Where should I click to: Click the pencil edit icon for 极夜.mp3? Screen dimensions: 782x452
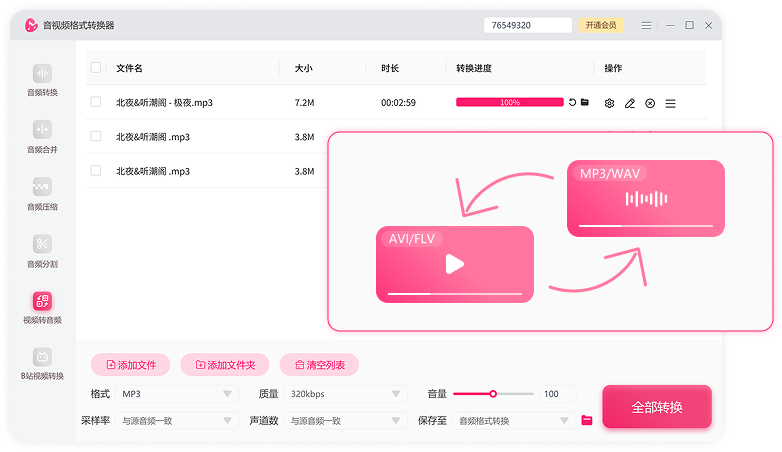[630, 103]
